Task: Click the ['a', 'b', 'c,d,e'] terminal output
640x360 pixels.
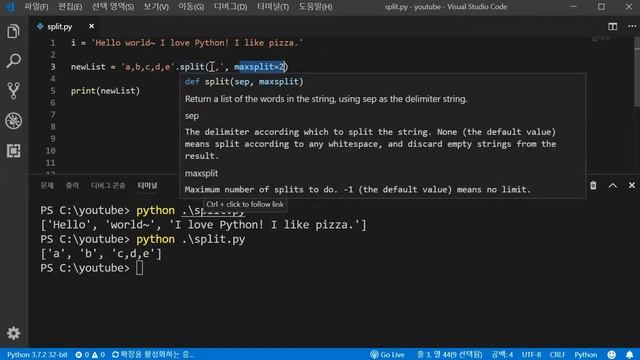Action: 101,253
